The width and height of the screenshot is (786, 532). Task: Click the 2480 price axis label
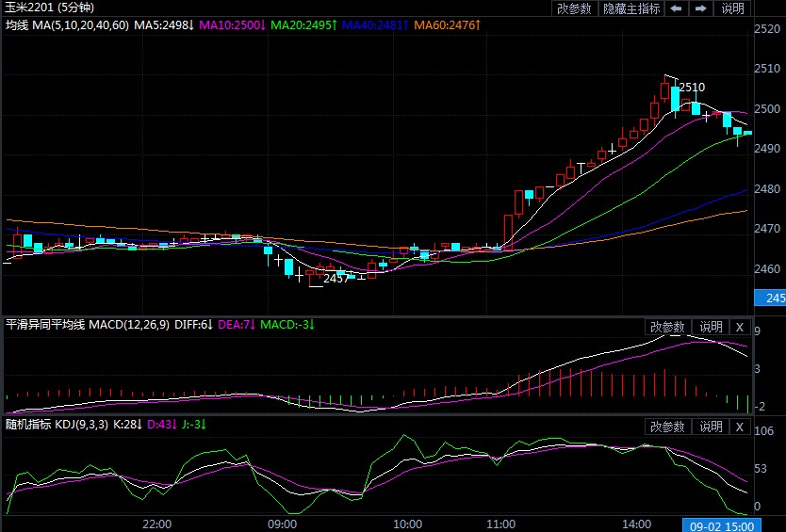[x=767, y=189]
